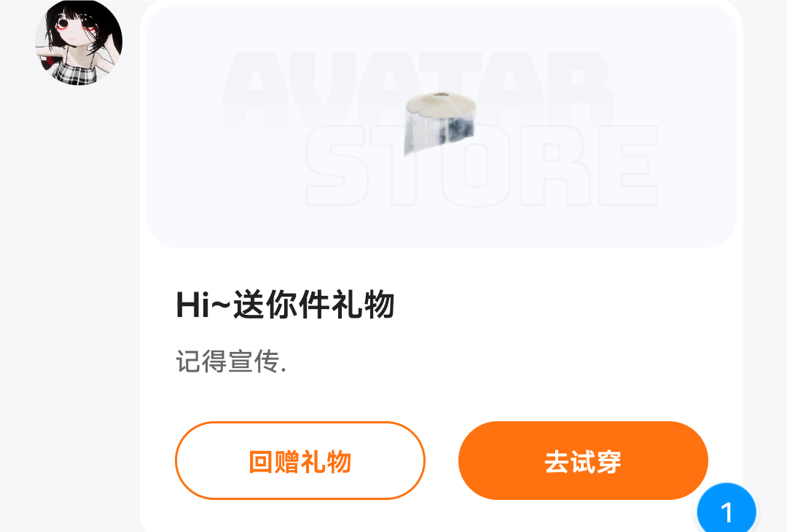
Task: Send a return gift via 回赠礼物
Action: (300, 461)
